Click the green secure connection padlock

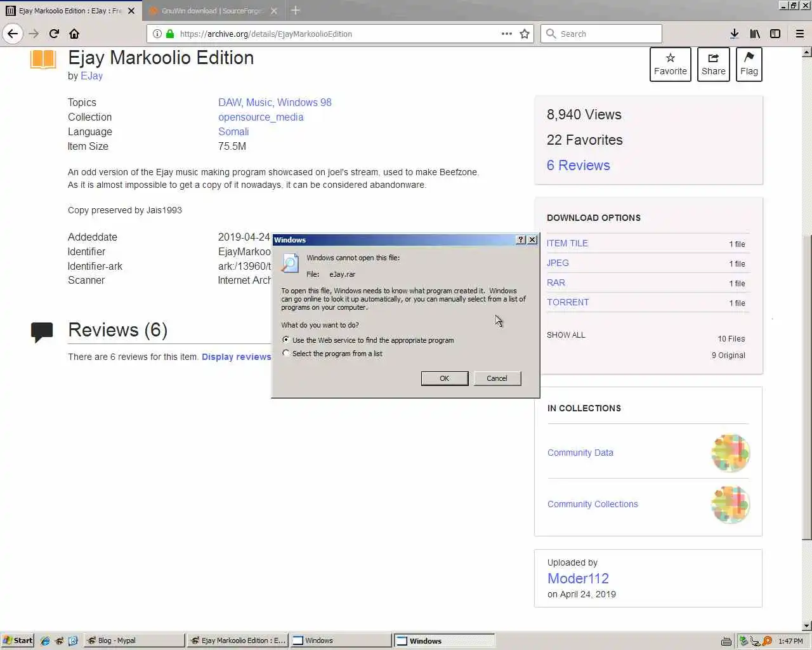[170, 34]
